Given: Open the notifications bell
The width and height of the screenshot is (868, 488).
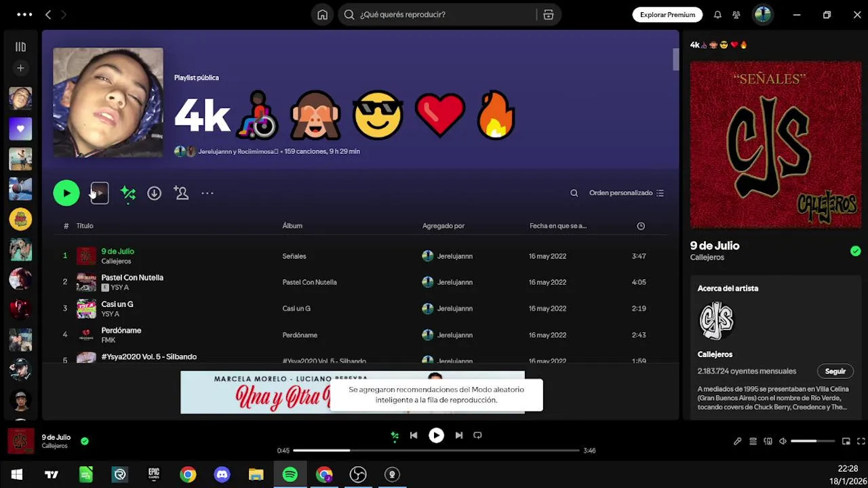Looking at the screenshot, I should [717, 14].
